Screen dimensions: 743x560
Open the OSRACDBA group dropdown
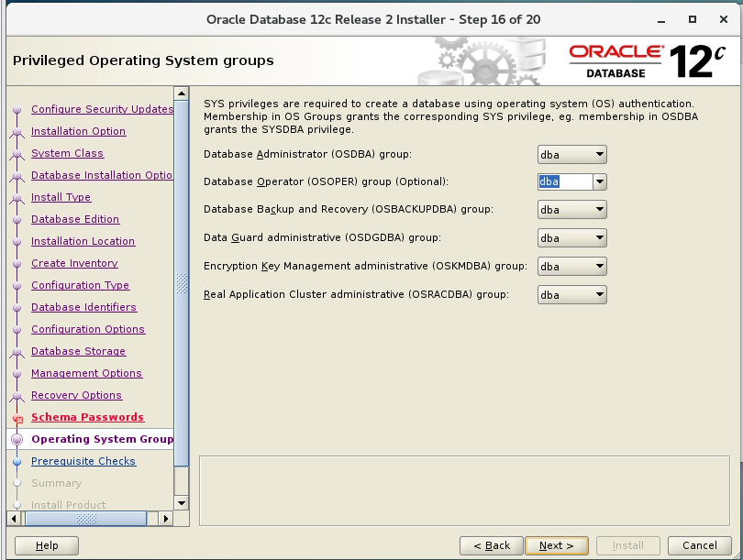(x=572, y=294)
